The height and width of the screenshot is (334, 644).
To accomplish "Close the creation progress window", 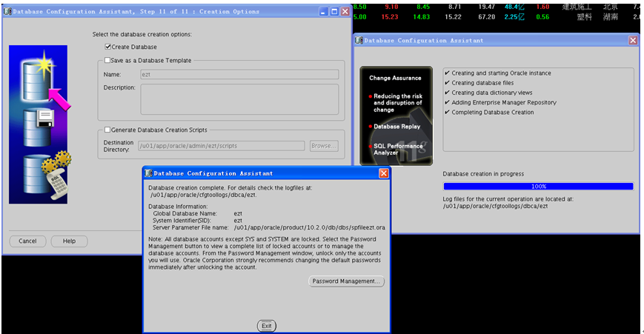I will (x=633, y=40).
